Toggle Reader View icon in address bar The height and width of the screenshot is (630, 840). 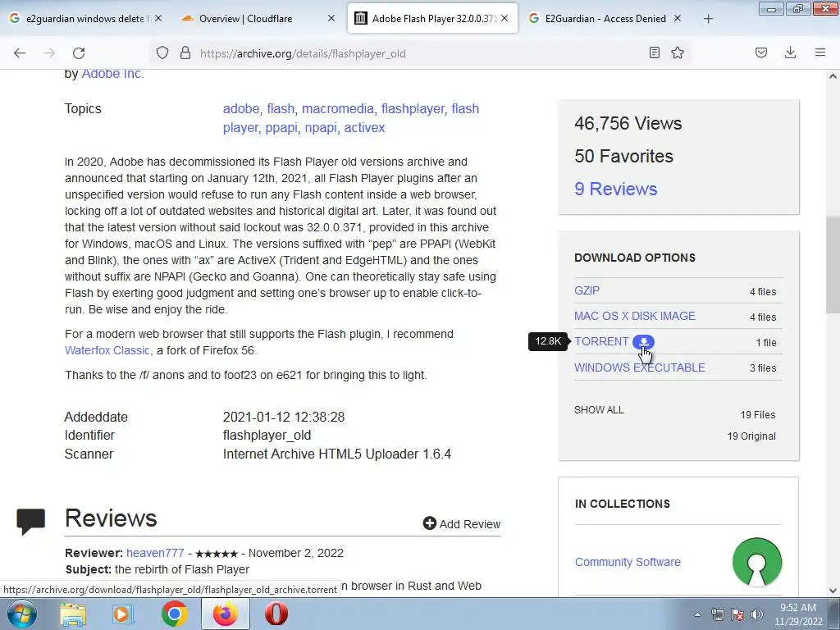(654, 52)
